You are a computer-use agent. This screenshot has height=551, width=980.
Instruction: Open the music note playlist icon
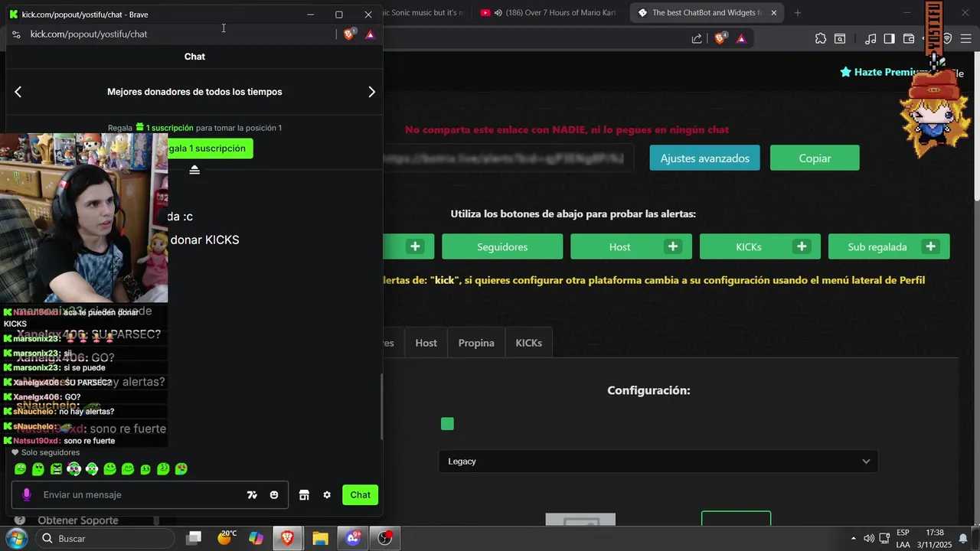[871, 38]
